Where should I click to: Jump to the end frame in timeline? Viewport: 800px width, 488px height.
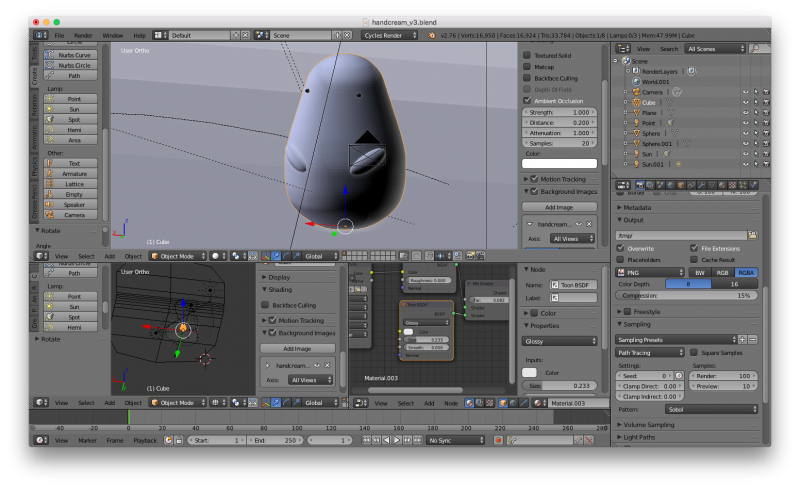tap(417, 440)
